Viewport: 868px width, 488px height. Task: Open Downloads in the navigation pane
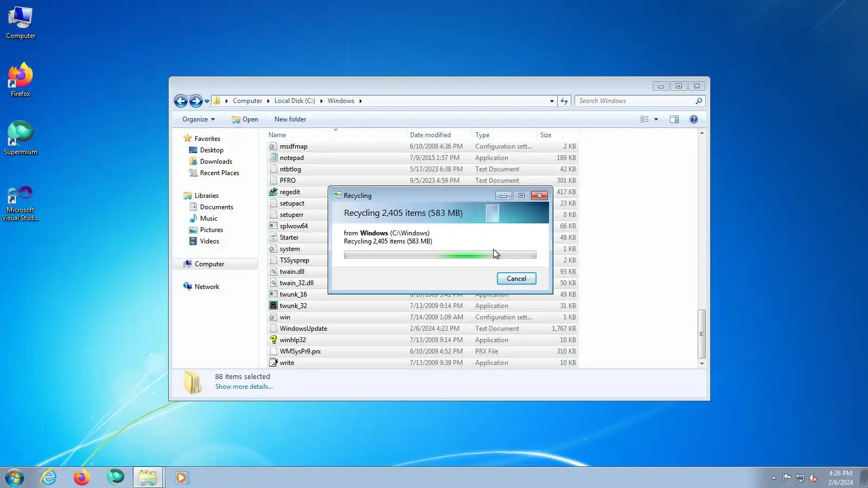pos(210,162)
